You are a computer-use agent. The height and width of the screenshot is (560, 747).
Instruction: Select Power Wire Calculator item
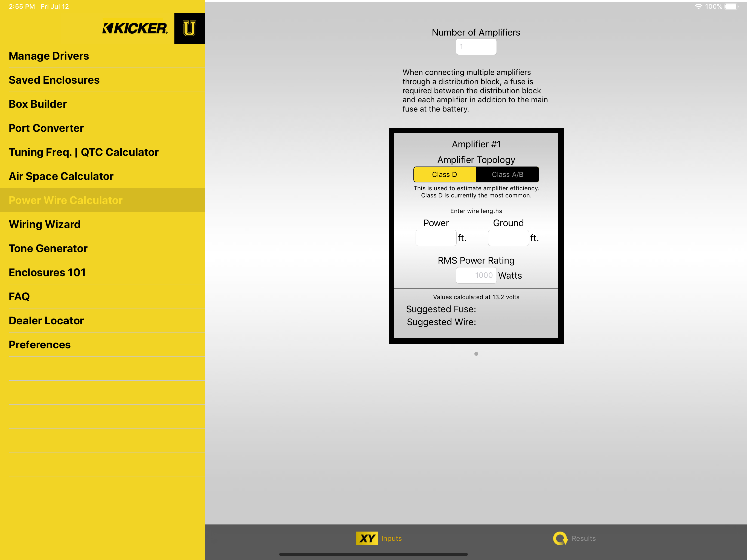(x=103, y=200)
